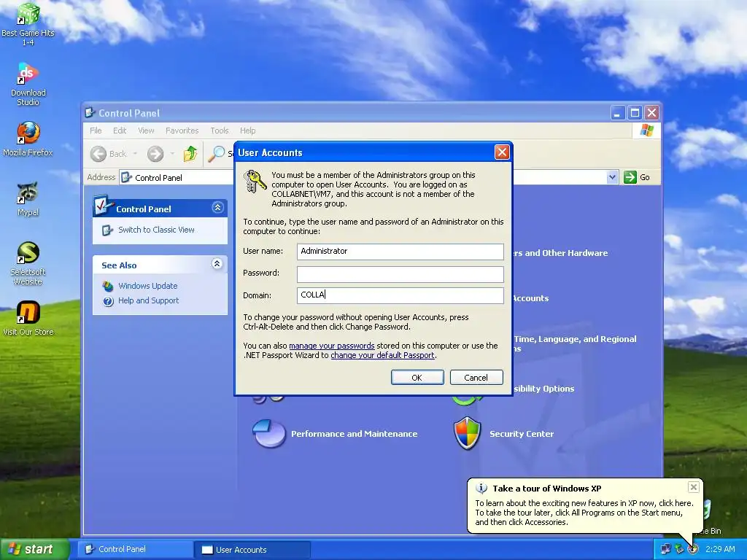Click the Switch to Classic View icon
Image resolution: width=747 pixels, height=560 pixels.
(108, 230)
